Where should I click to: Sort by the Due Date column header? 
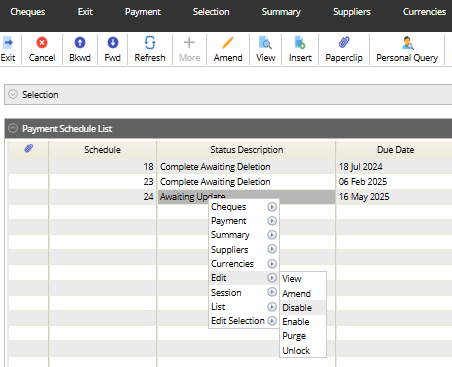click(x=395, y=150)
